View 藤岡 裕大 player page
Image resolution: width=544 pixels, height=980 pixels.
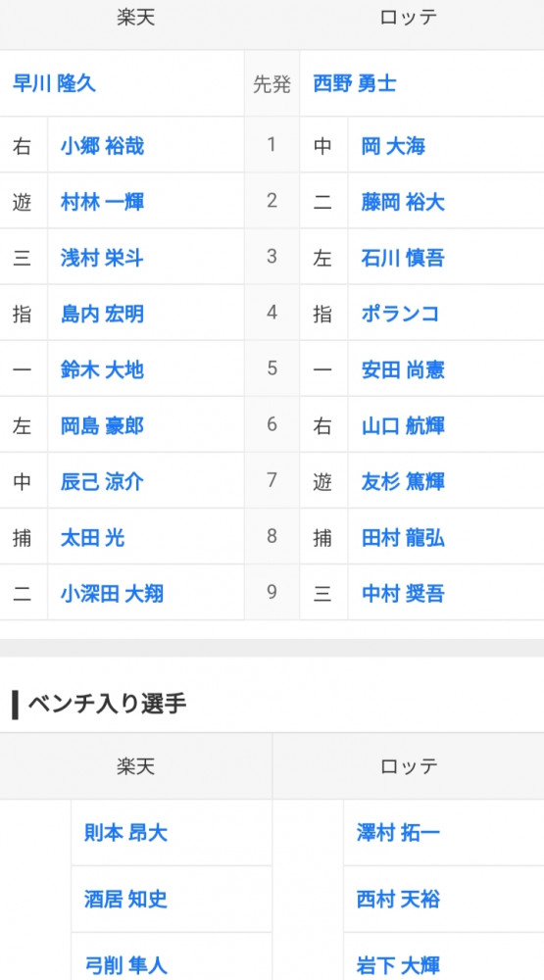(x=403, y=202)
